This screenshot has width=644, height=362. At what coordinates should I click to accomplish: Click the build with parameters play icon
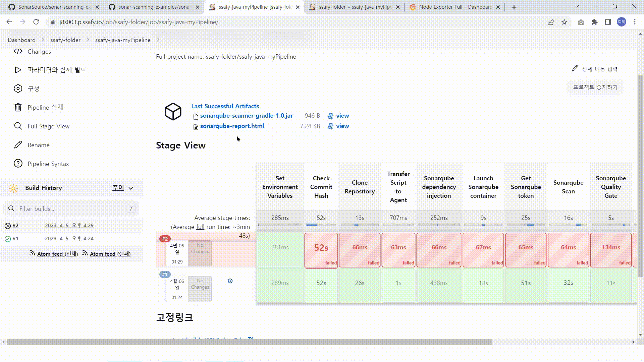(x=18, y=70)
